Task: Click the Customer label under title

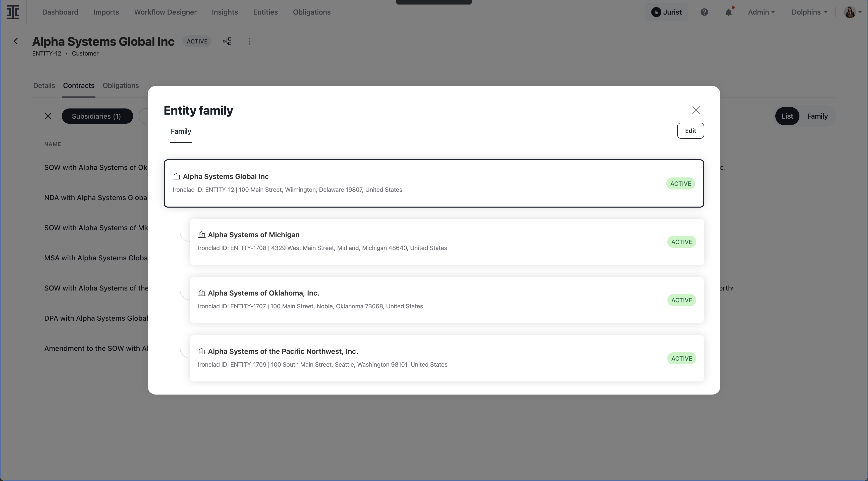Action: point(85,53)
